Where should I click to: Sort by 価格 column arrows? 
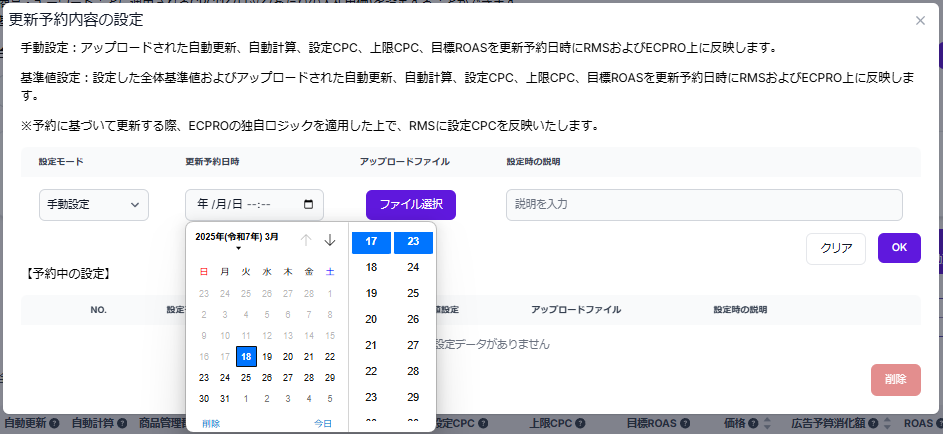(x=768, y=424)
